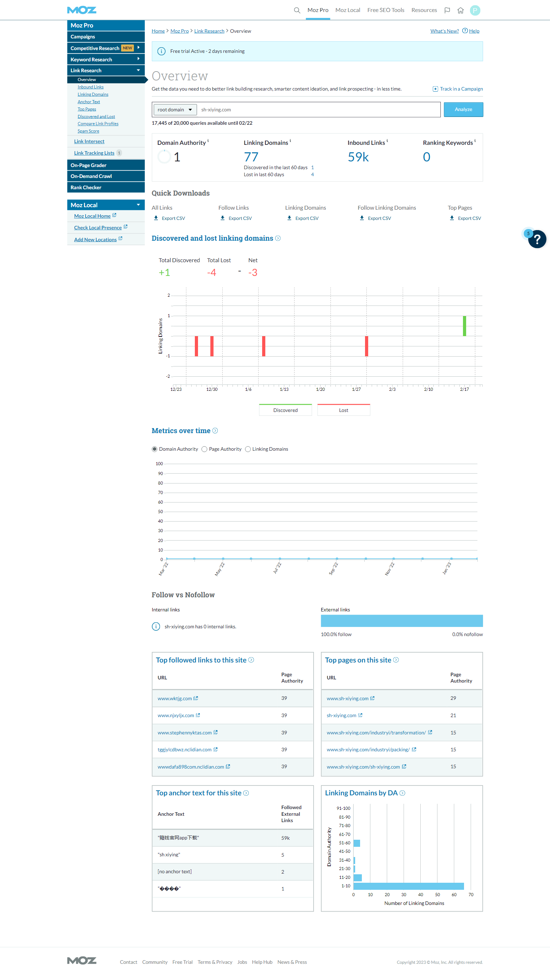Click the search magnifier icon in header
The width and height of the screenshot is (550, 980).
point(297,10)
